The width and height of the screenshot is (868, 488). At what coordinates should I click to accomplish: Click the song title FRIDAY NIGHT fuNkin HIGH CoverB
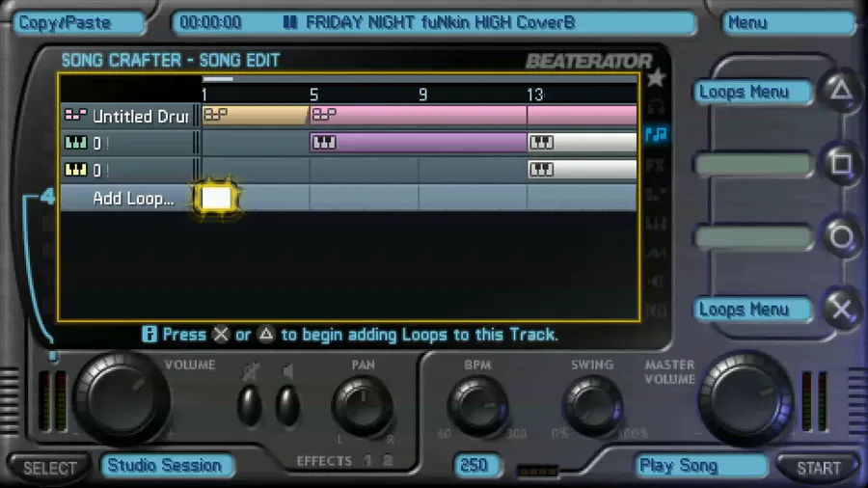pyautogui.click(x=440, y=23)
